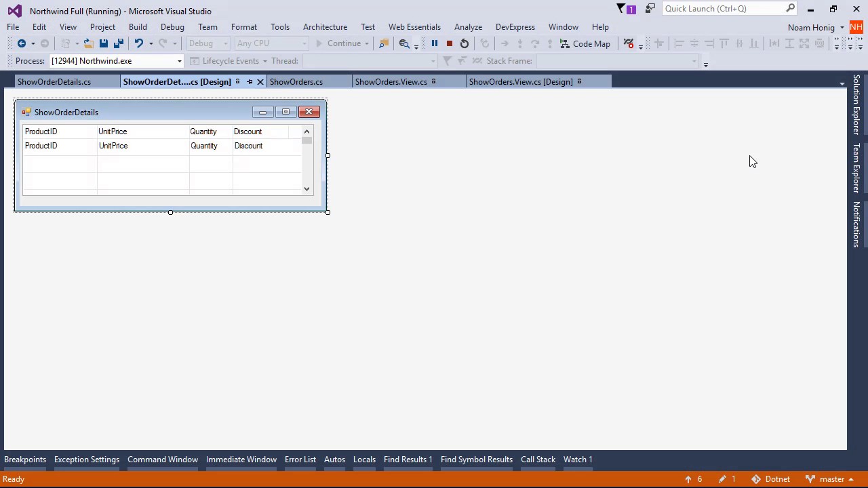Open Find Symbol Results tab
Screen dimensions: 868x488
point(477,460)
